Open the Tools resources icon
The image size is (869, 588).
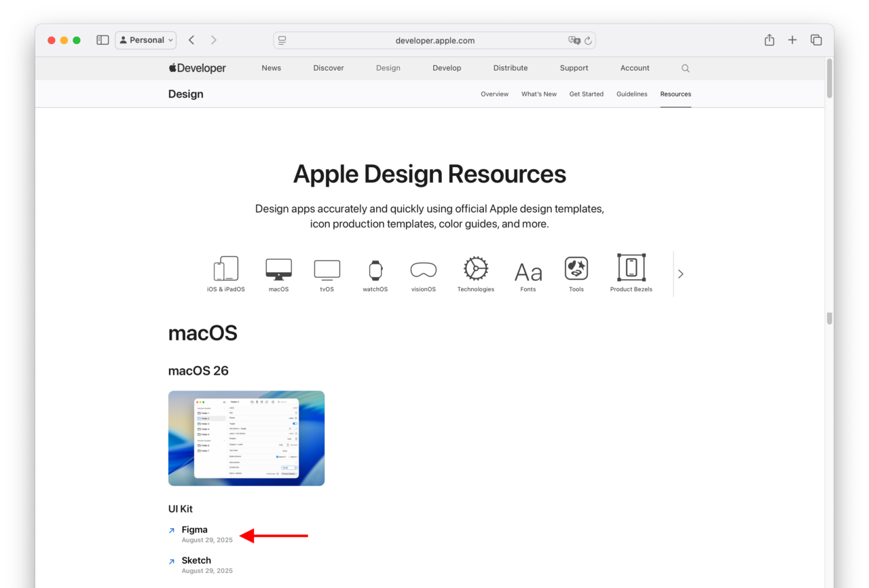pyautogui.click(x=576, y=268)
